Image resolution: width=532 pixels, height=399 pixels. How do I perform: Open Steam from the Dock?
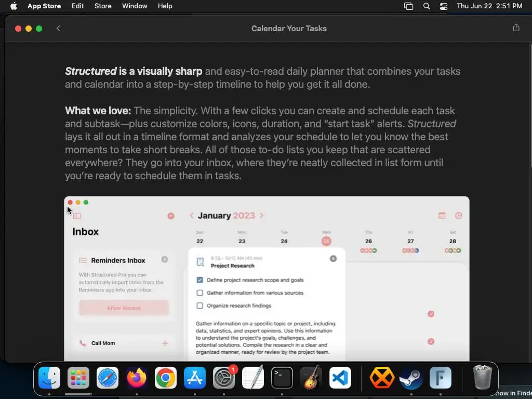click(x=411, y=378)
